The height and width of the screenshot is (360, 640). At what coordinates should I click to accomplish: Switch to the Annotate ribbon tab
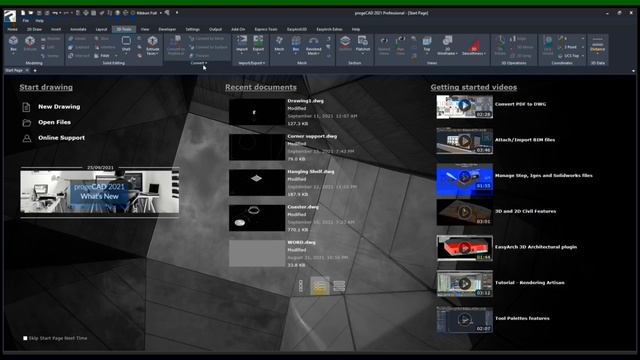point(78,29)
